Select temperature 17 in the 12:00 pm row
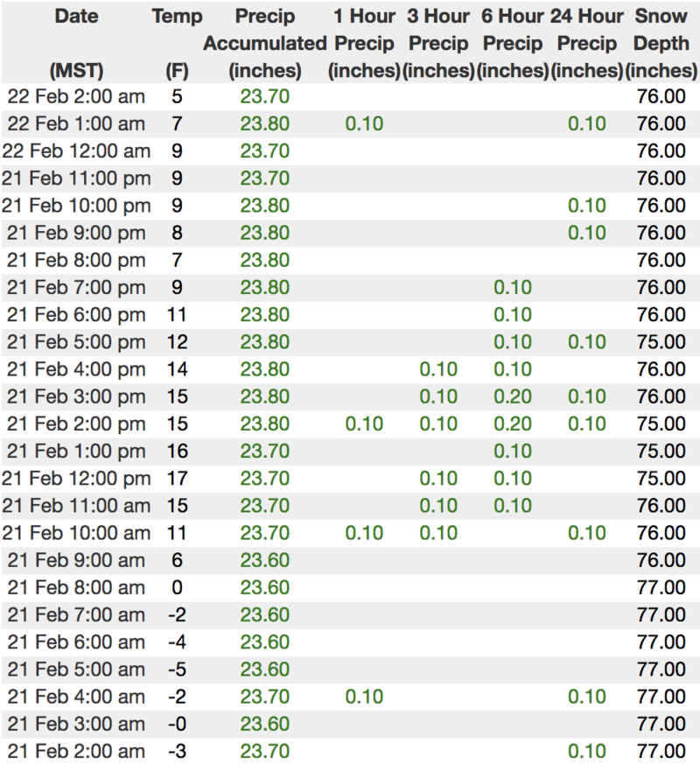 (x=178, y=479)
